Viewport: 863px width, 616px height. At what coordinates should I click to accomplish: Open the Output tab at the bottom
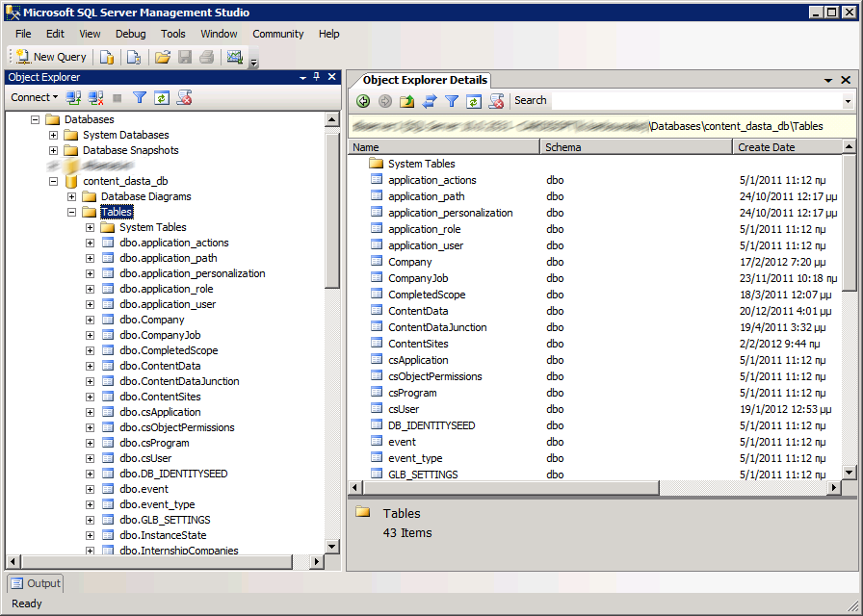pos(36,583)
